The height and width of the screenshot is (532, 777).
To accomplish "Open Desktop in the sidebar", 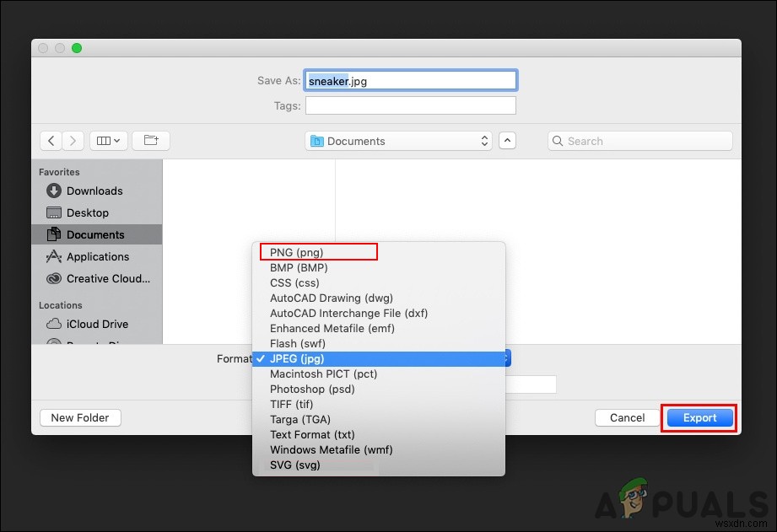I will tap(97, 212).
